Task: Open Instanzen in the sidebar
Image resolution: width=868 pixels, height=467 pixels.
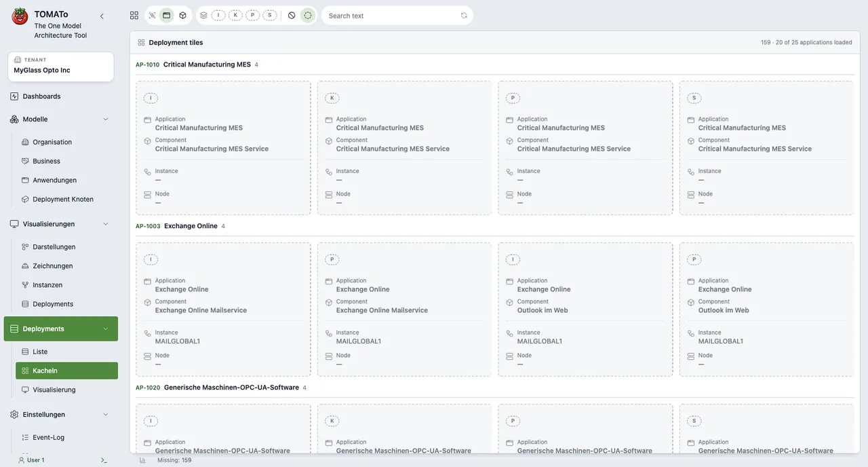Action: [x=47, y=285]
